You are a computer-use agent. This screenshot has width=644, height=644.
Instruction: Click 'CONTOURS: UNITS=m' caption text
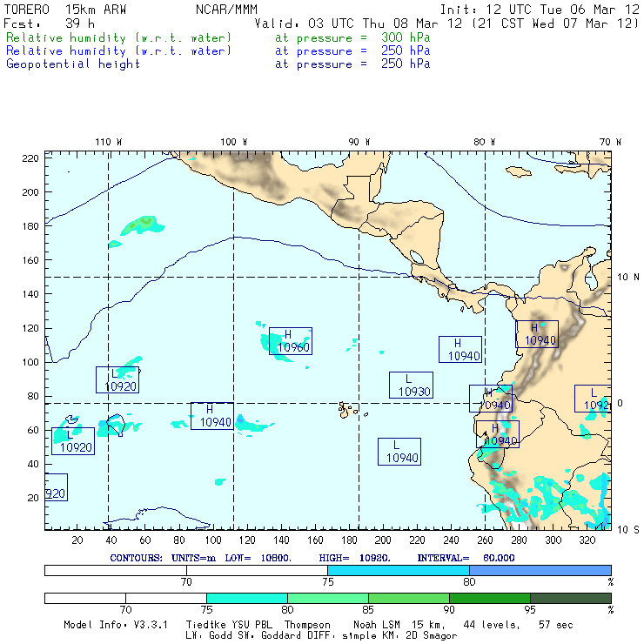163,558
